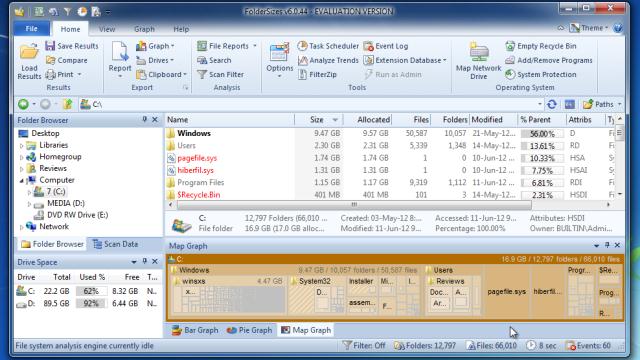This screenshot has height=360, width=640.
Task: Click the Up folder icon
Action: pyautogui.click(x=68, y=104)
